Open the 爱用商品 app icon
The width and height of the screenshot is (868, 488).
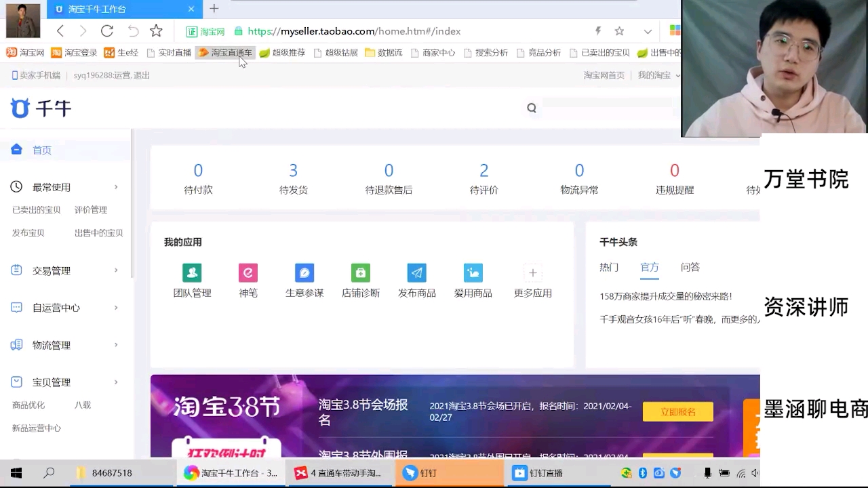click(473, 272)
